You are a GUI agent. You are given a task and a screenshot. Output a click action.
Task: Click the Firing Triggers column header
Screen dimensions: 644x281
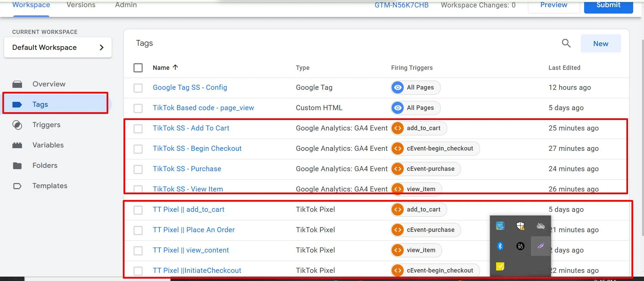tap(412, 68)
